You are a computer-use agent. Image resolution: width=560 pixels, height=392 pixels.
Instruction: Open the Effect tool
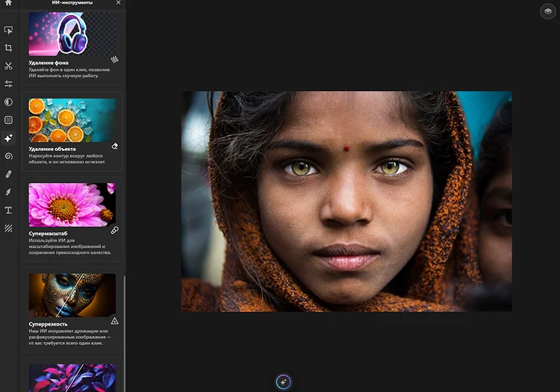coord(8,120)
